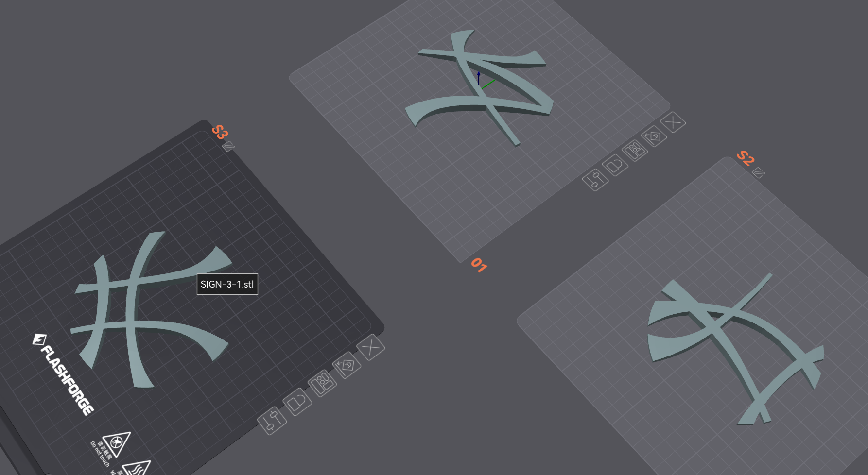Toggle the lock icon on plate S3
The width and height of the screenshot is (868, 475).
297,402
